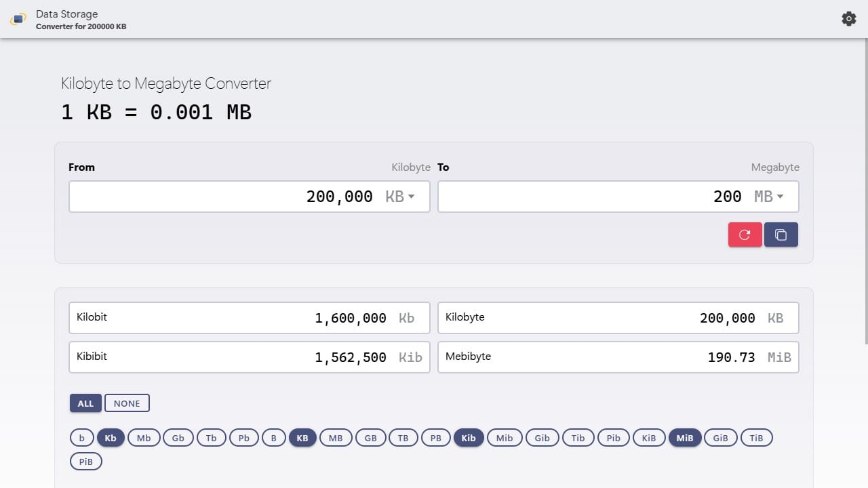Open the settings gear icon
This screenshot has height=488, width=868.
(848, 19)
